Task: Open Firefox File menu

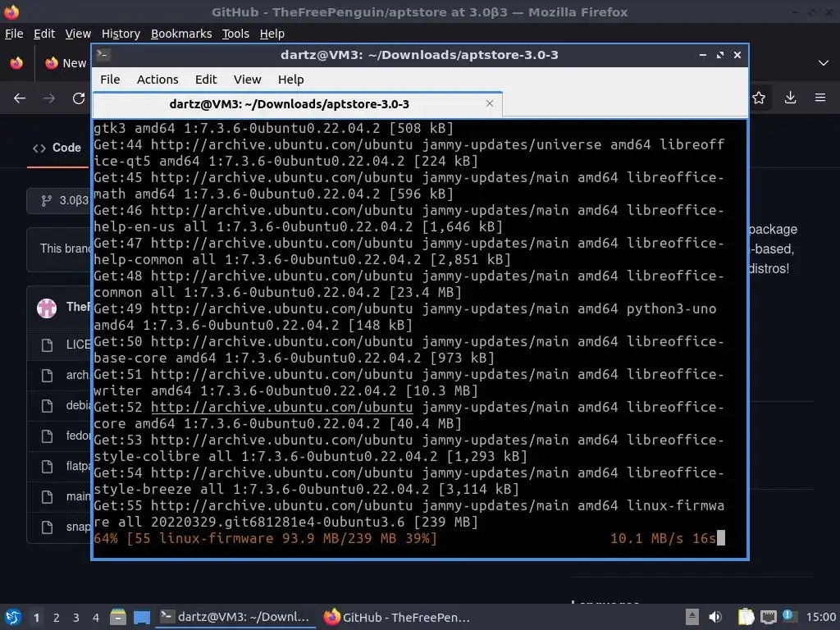Action: pyautogui.click(x=14, y=34)
